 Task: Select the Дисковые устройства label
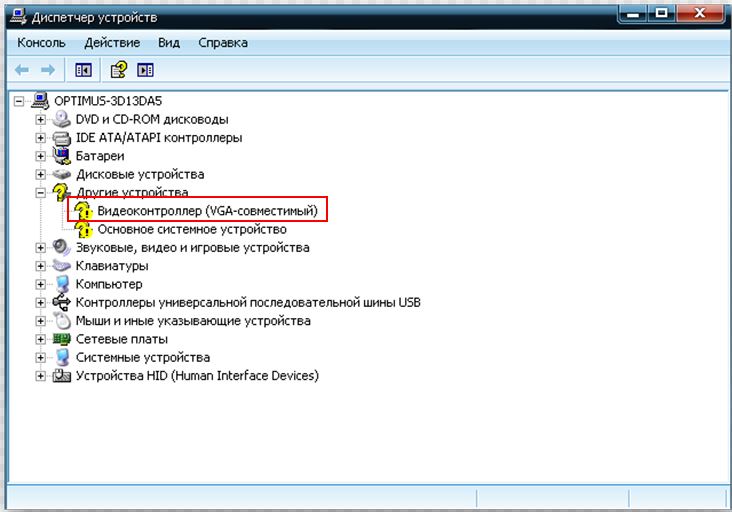pos(140,175)
